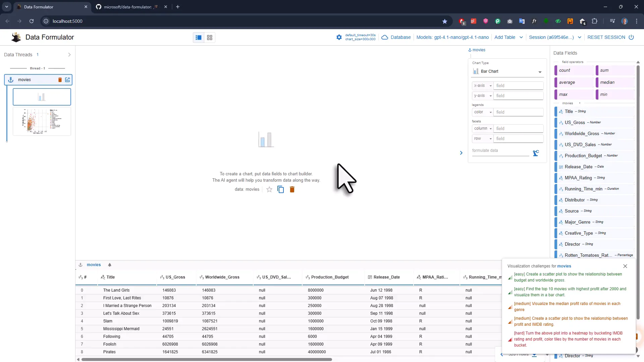Click RESET SESSION

click(606, 37)
